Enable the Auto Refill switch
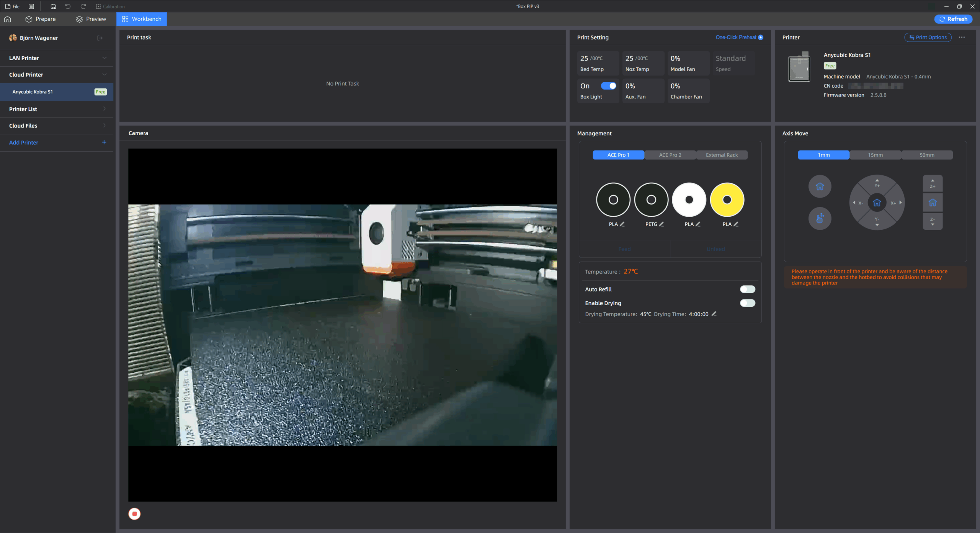980x533 pixels. pyautogui.click(x=747, y=289)
